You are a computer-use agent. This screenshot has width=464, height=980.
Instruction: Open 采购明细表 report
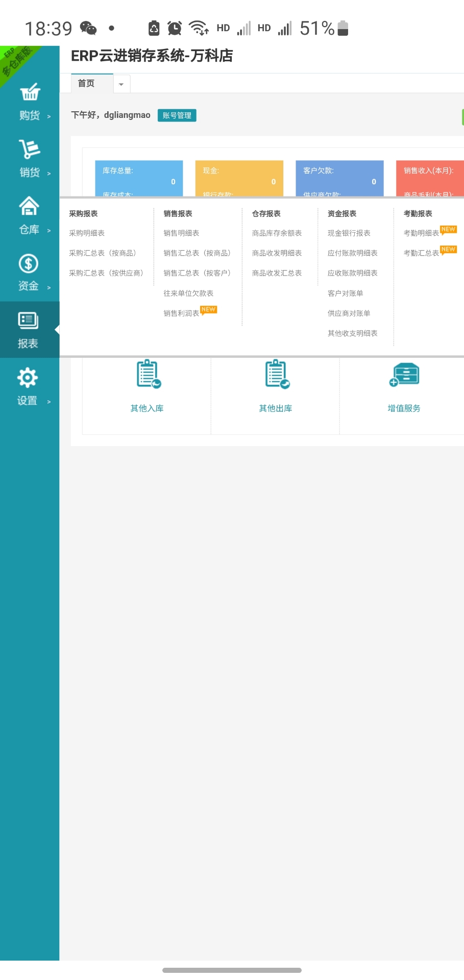point(87,233)
